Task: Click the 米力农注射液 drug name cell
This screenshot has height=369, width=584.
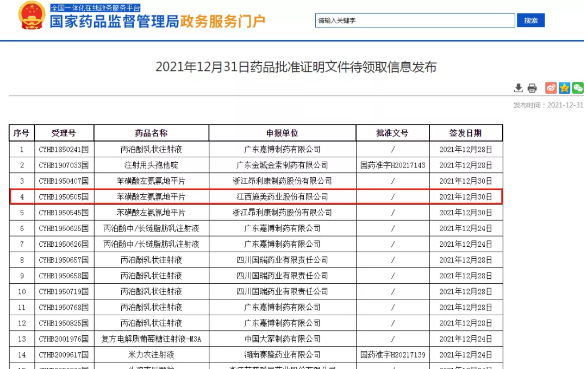Action: coord(151,354)
